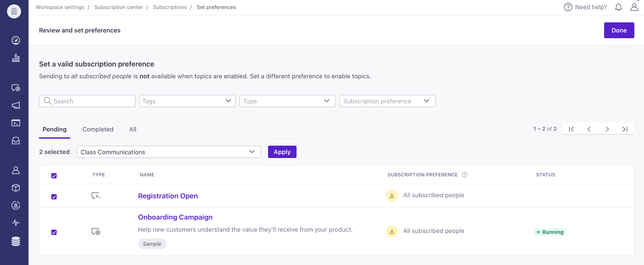
Task: Go to Workspace settings breadcrumb
Action: [x=60, y=7]
